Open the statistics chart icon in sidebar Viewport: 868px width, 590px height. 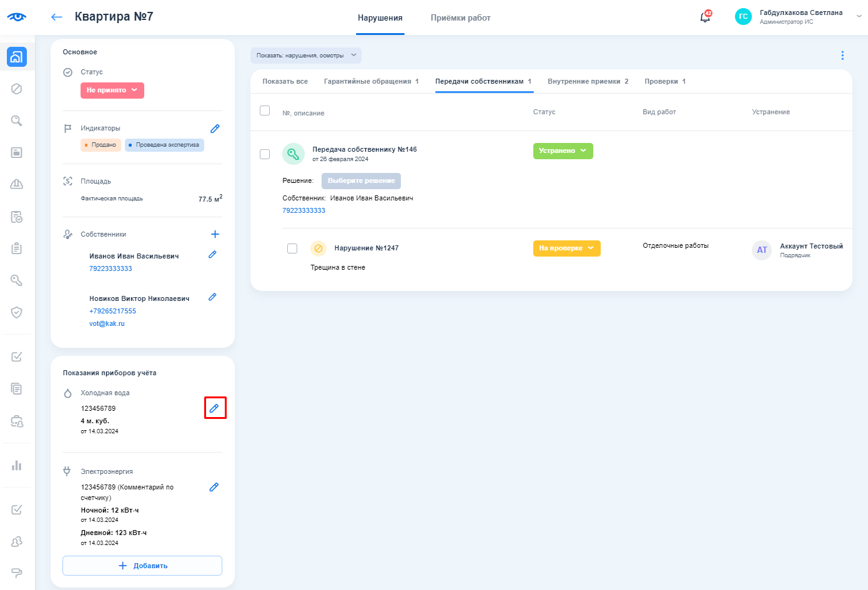(x=17, y=465)
